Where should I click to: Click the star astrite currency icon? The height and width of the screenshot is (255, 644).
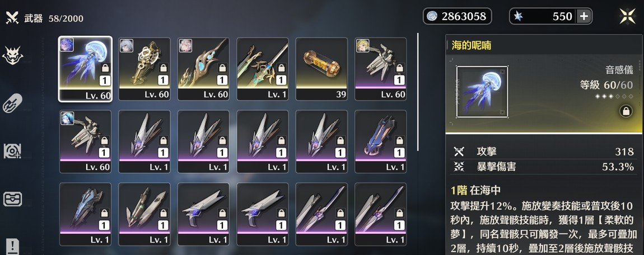[519, 16]
